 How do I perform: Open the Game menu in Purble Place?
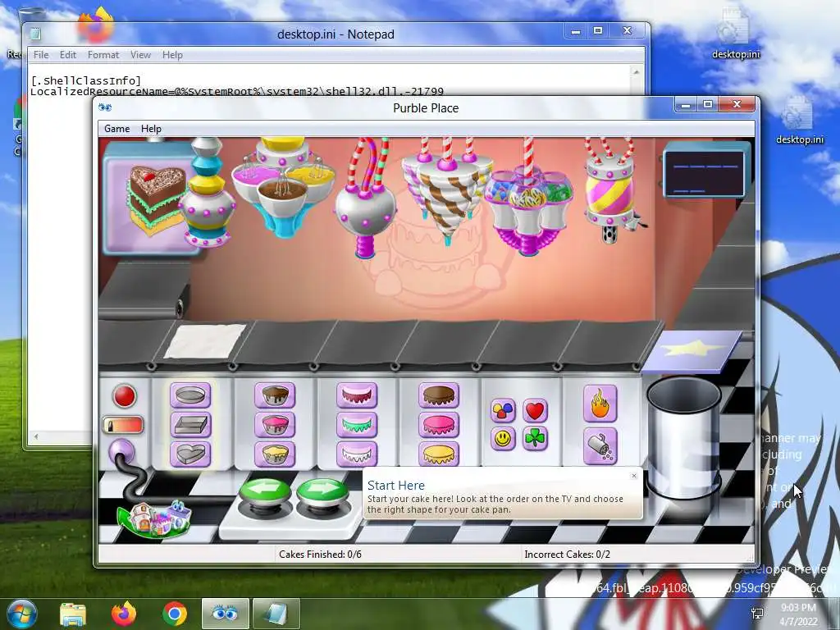(116, 129)
